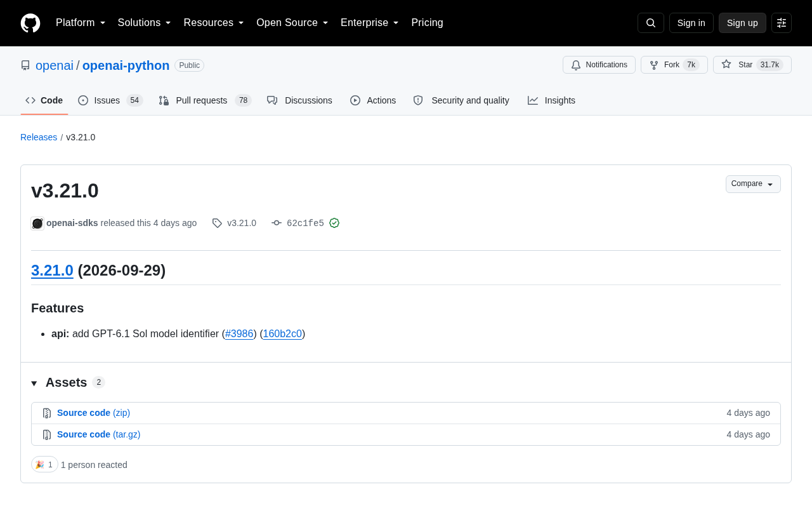The width and height of the screenshot is (812, 508).
Task: Click the repository icon beside openai
Action: [x=25, y=65]
